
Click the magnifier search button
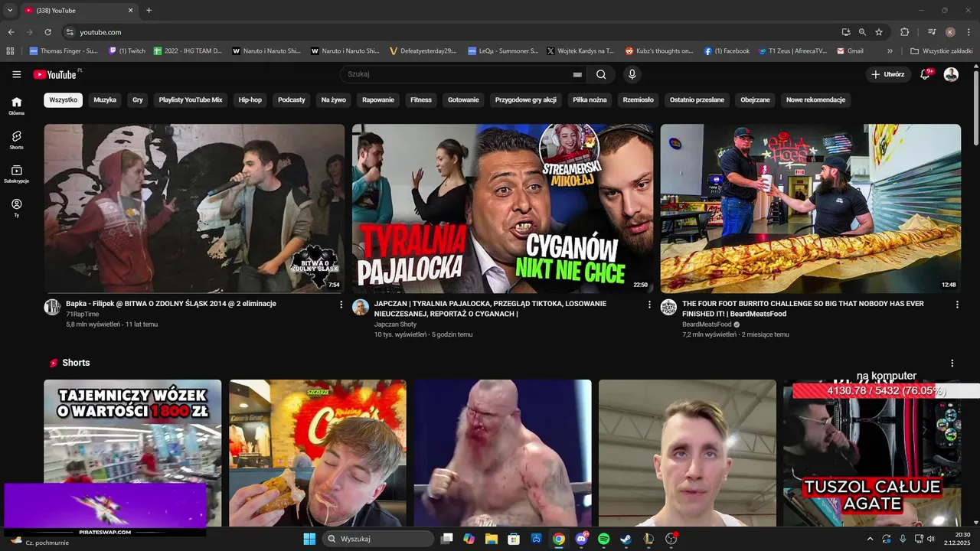[601, 74]
